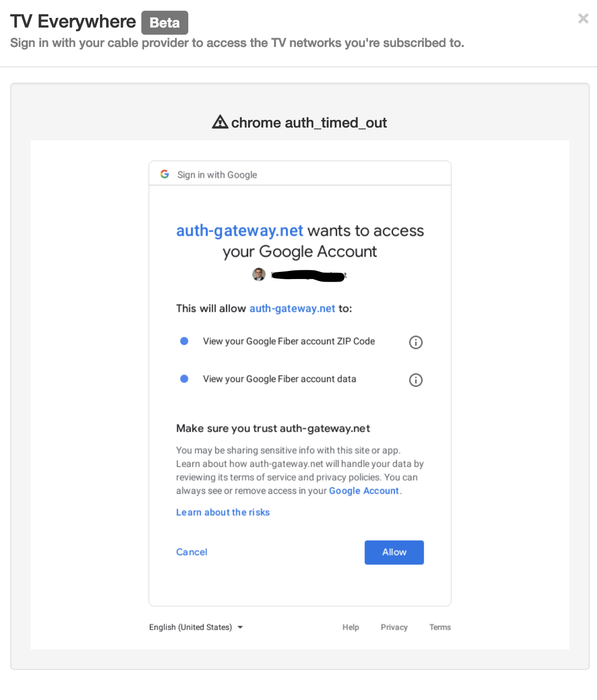Close the TV Everywhere dialog
Viewport: 597px width, 700px height.
[583, 19]
